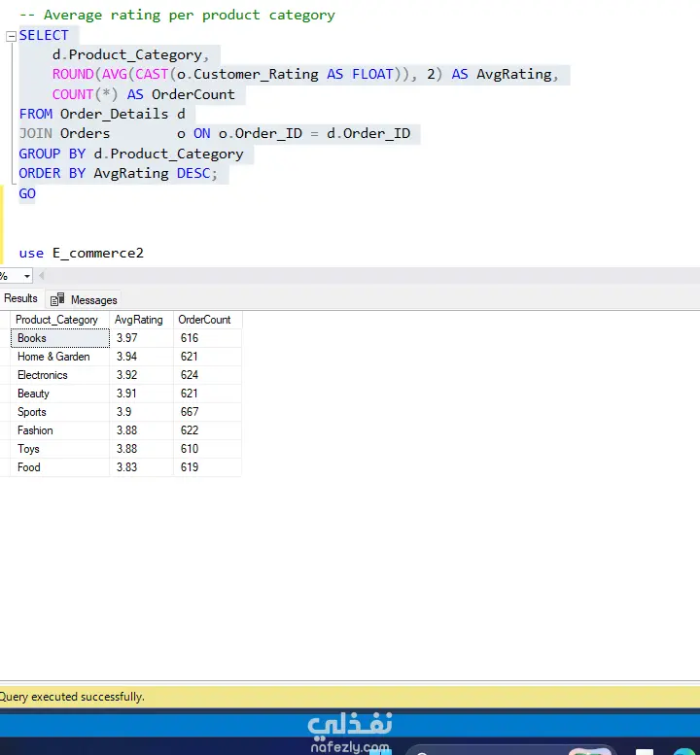Screen dimensions: 700x755
Task: Click the GO batch separator
Action: tap(27, 193)
